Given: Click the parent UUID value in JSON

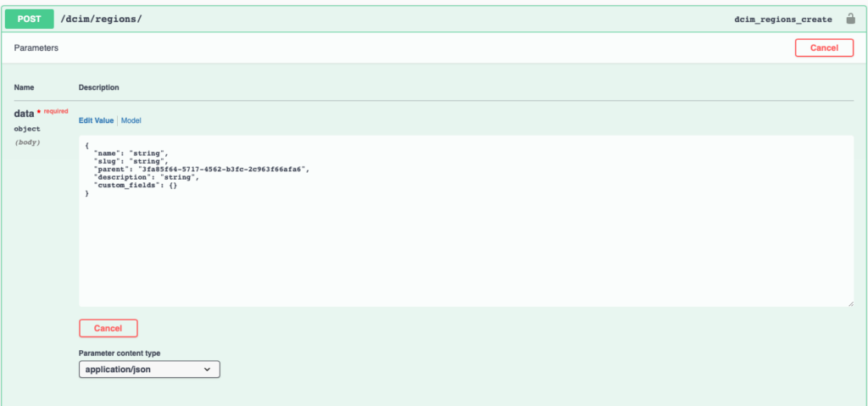Looking at the screenshot, I should (x=225, y=169).
